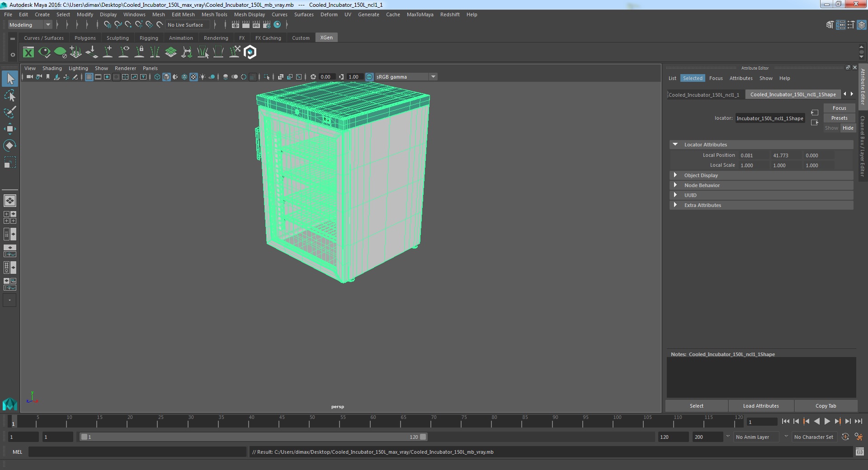This screenshot has height=470, width=868.
Task: Expand the UUID section
Action: click(675, 195)
